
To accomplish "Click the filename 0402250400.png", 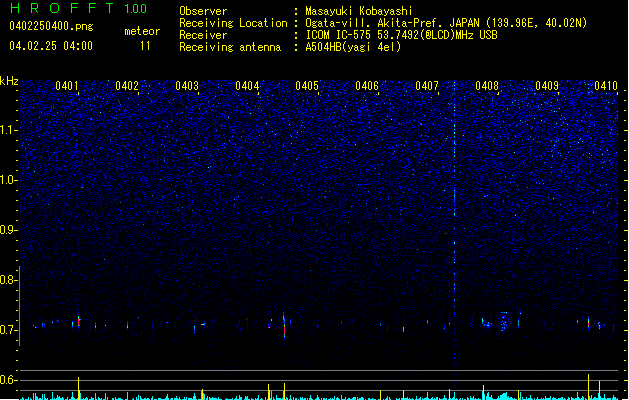I will pyautogui.click(x=51, y=26).
